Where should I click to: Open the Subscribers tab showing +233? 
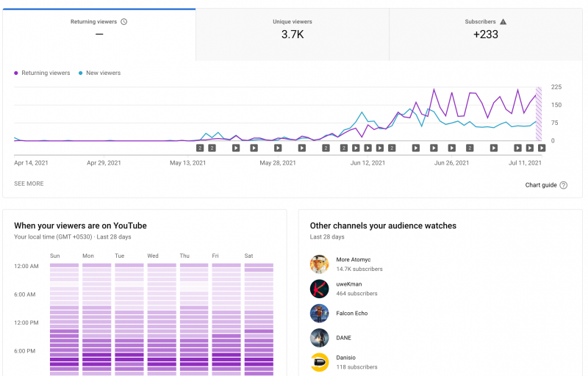coord(485,35)
